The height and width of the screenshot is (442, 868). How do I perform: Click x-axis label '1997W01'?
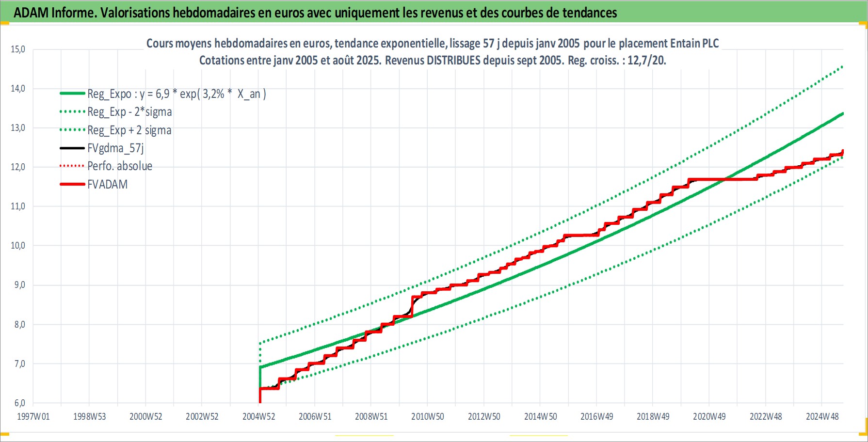(x=33, y=416)
